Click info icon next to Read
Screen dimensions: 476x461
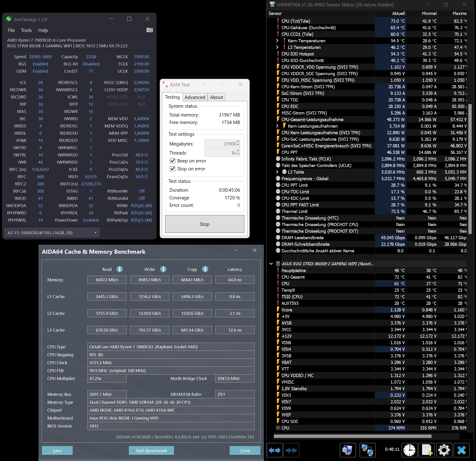point(120,269)
